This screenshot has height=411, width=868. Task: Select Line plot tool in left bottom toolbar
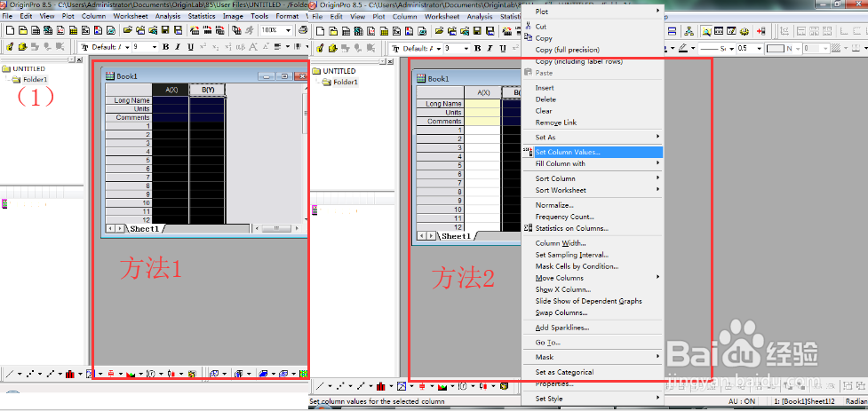(10, 374)
